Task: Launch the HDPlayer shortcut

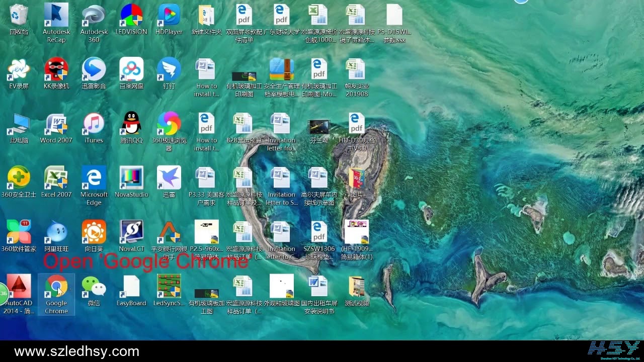Action: point(169,20)
